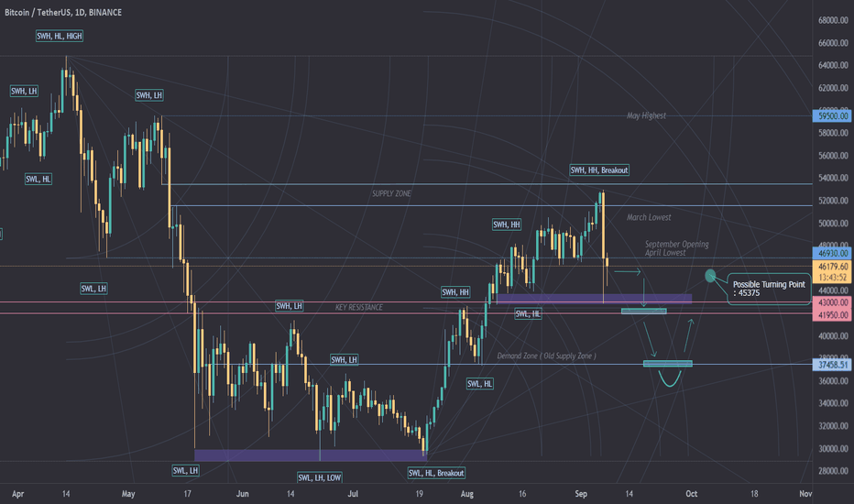Select the 59500.00 blue price tag
Screen dimensions: 854x504
point(833,116)
